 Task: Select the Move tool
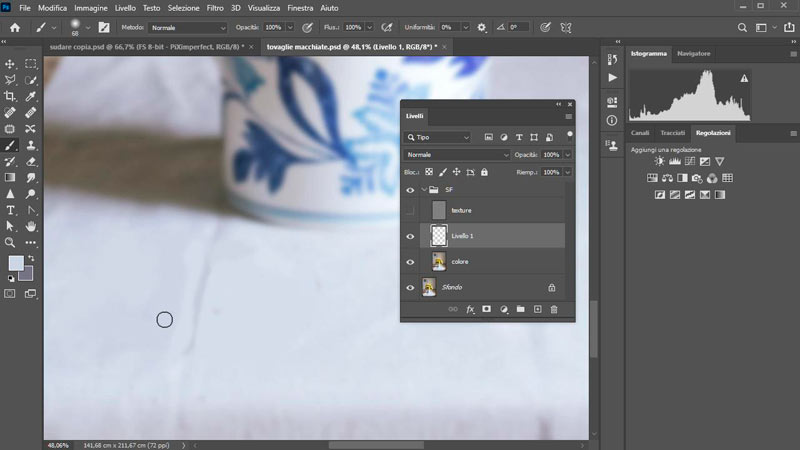point(10,64)
